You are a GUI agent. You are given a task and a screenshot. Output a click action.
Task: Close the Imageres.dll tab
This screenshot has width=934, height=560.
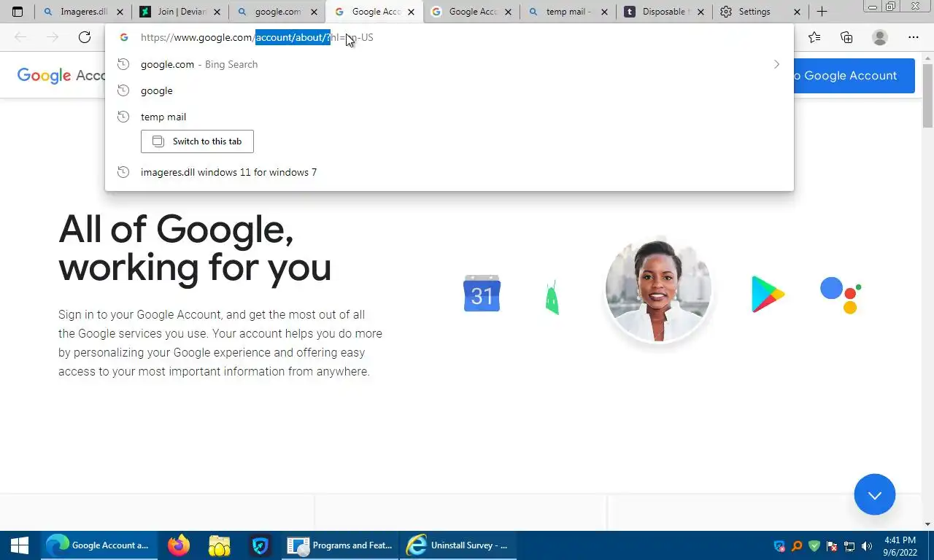pos(120,12)
